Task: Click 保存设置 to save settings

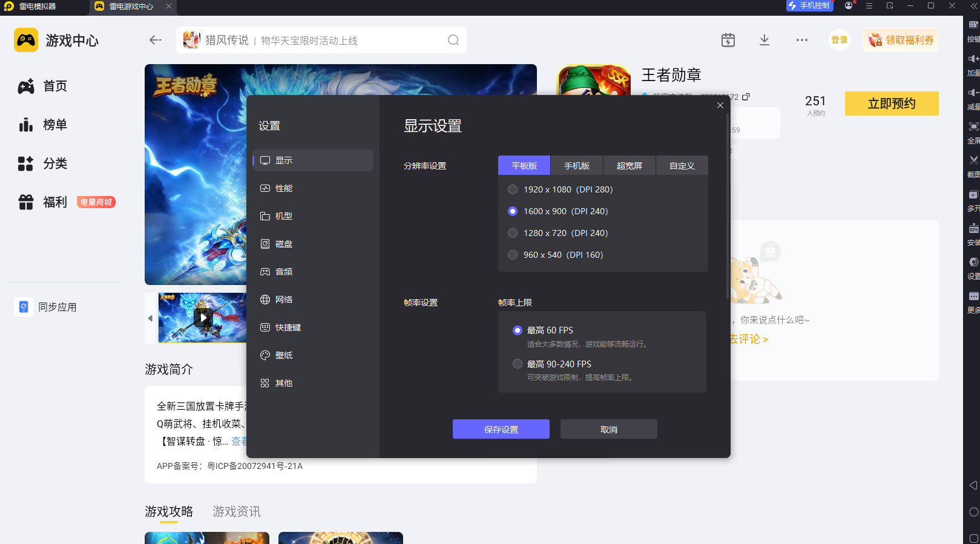Action: [501, 429]
